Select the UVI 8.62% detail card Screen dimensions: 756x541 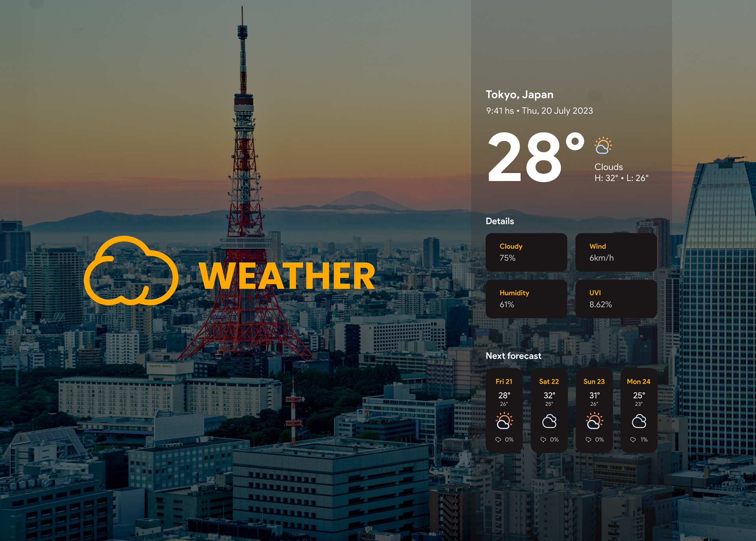[x=616, y=299]
